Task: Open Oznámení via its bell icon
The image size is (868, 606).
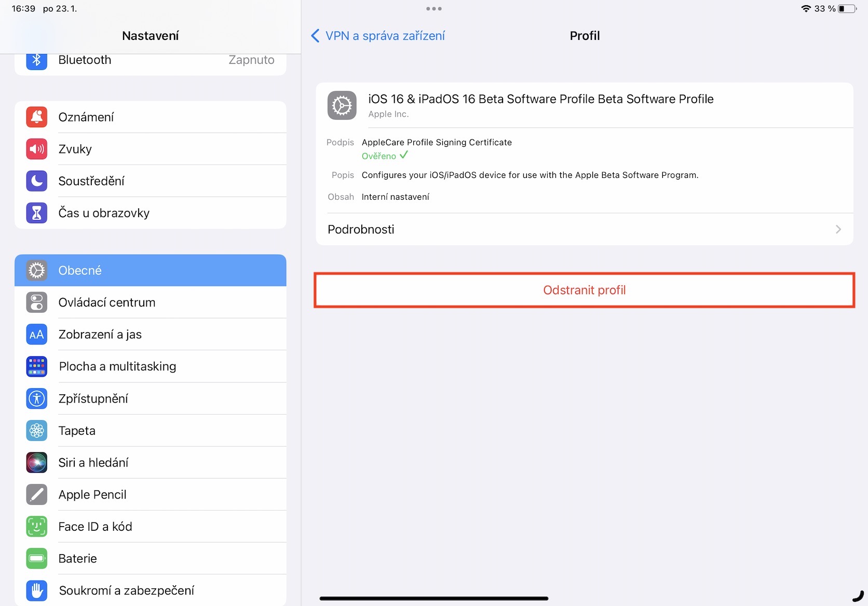Action: [37, 117]
